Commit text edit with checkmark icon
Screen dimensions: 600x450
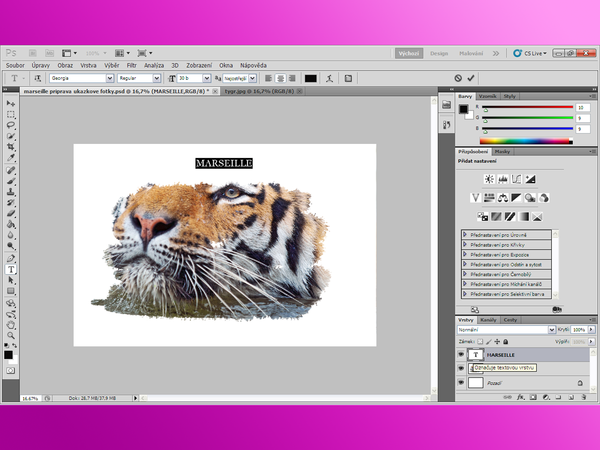click(471, 78)
